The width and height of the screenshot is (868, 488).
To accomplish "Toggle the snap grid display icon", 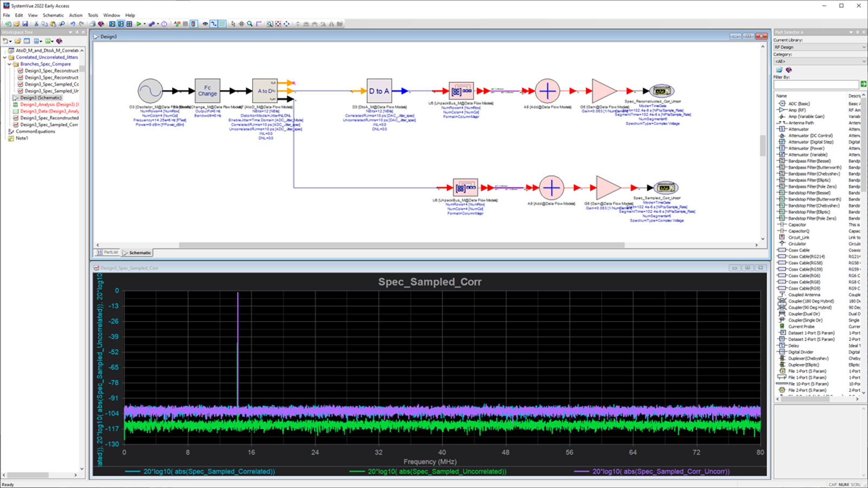I will (x=221, y=24).
